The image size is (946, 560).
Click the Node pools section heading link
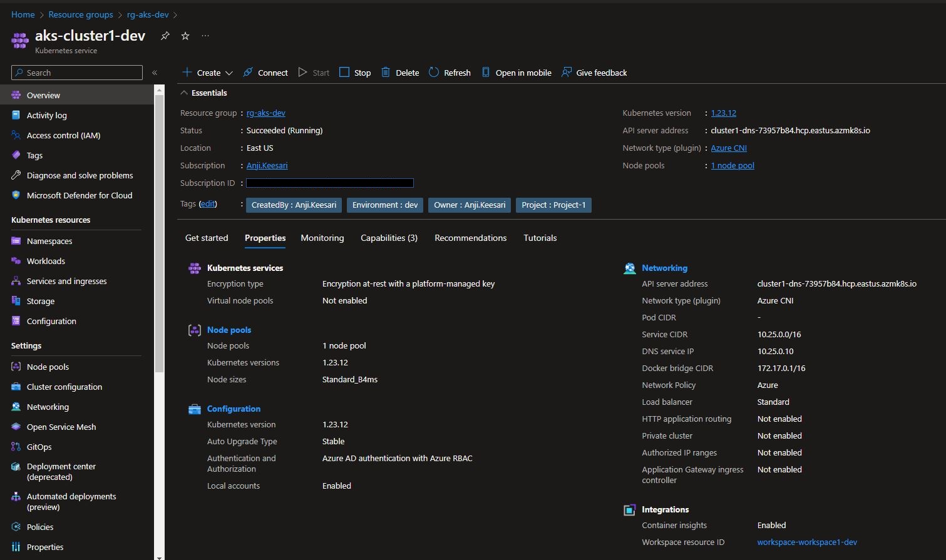tap(229, 330)
